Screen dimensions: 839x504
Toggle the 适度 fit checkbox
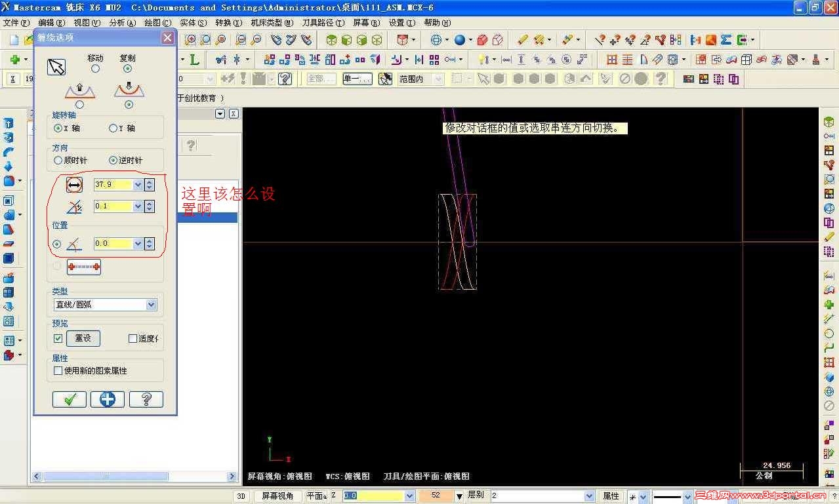pos(133,338)
